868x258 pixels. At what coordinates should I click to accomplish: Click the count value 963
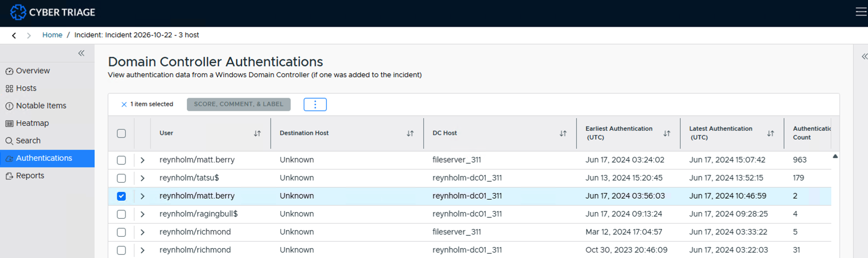(800, 160)
